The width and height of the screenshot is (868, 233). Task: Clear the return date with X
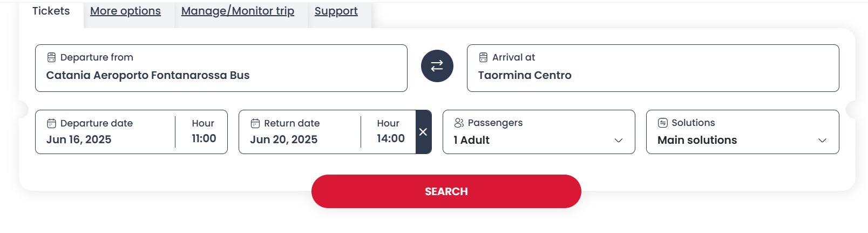tap(423, 132)
